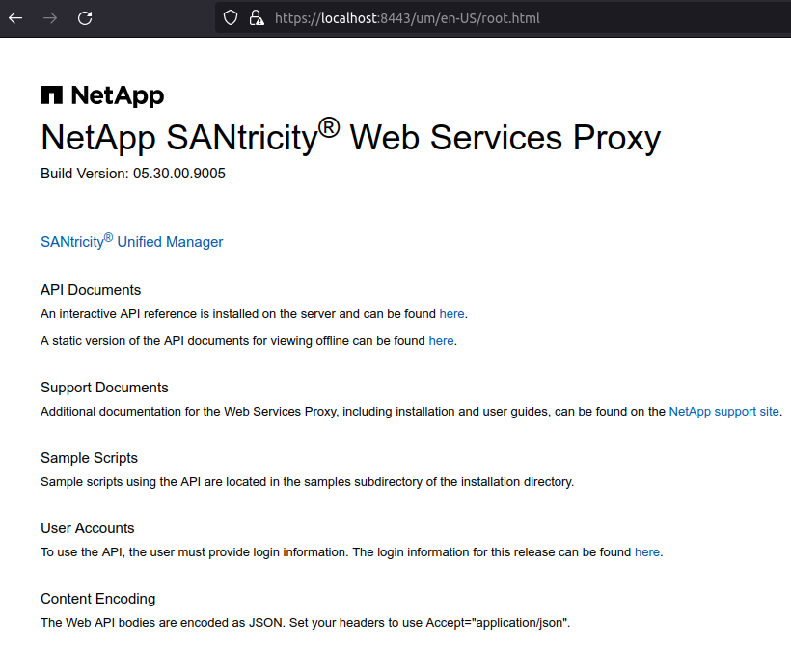Screen dimensions: 791x672
Task: Click 'Build Version: 05.30.00.9005' text
Action: pos(133,174)
